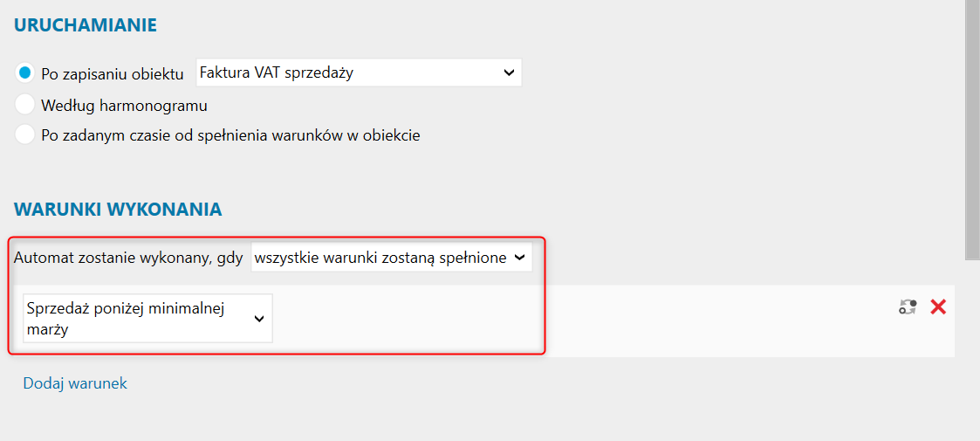Enable 'Po zadanym czasie od spełnienia warunków' radio

[25, 135]
